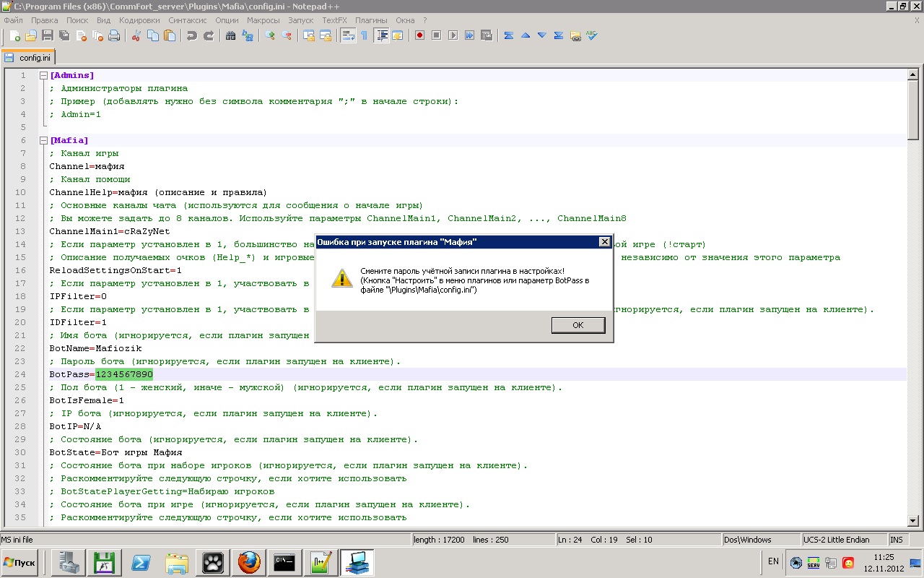Screen dimensions: 924x578
Task: Click the Save file toolbar icon
Action: [x=48, y=35]
